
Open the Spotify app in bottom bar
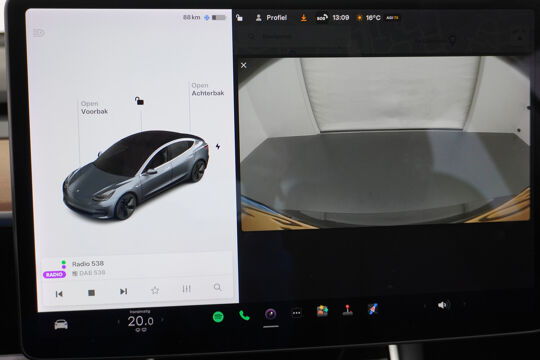pyautogui.click(x=218, y=316)
